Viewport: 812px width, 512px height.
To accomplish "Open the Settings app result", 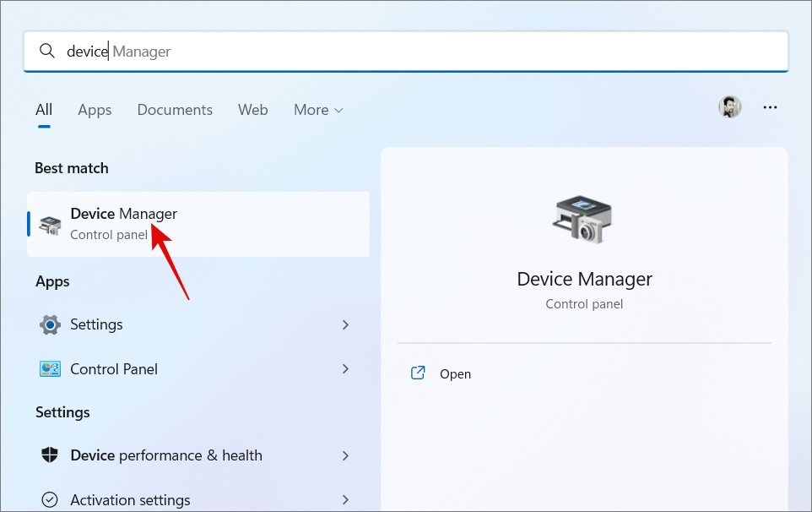I will pos(198,325).
